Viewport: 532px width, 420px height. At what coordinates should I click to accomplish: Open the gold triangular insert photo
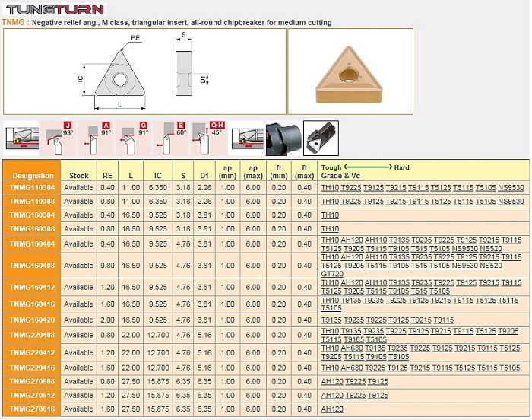350,72
